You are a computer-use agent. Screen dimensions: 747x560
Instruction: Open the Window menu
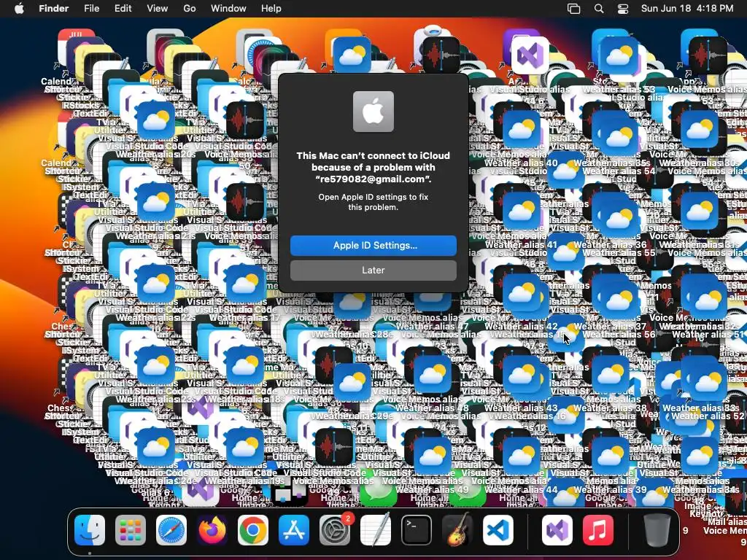click(x=228, y=9)
